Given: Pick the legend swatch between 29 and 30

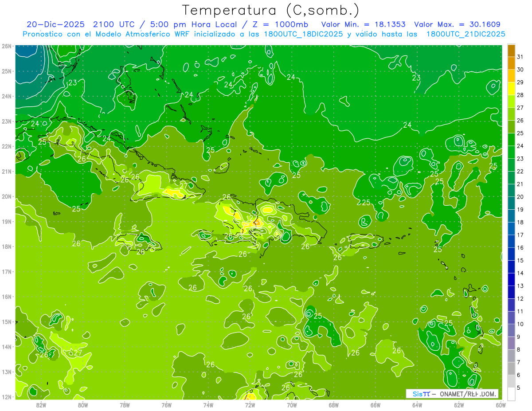Looking at the screenshot, I should [x=511, y=76].
